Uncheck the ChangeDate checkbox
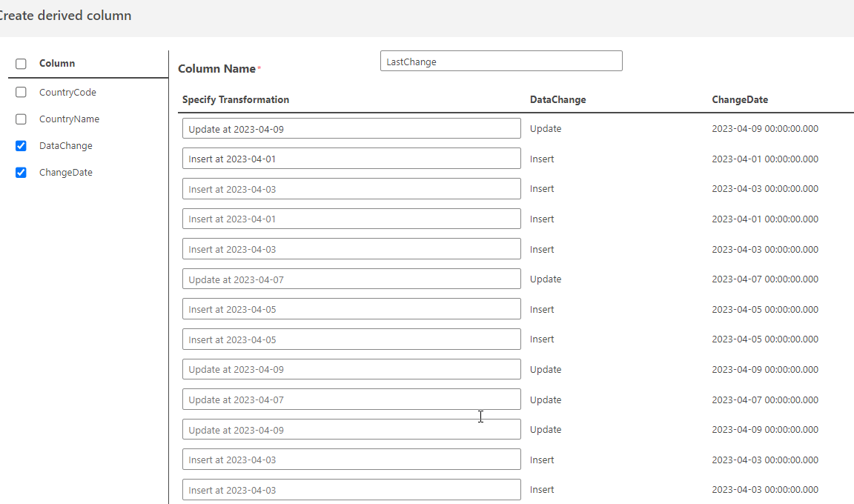 [21, 173]
